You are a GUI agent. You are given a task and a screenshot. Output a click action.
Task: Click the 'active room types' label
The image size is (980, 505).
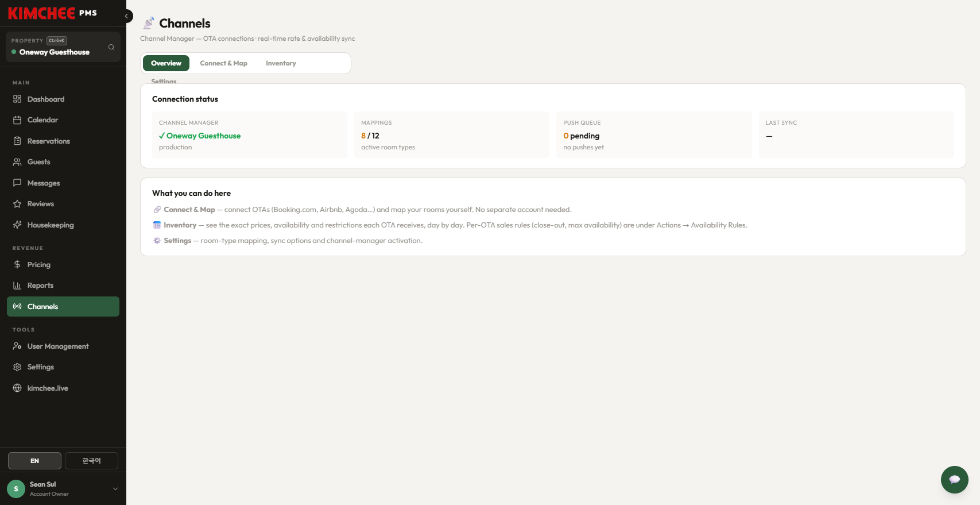pos(388,148)
